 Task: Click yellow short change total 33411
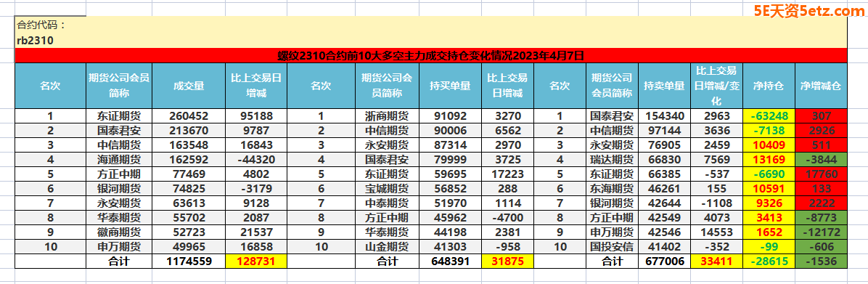[x=716, y=261]
